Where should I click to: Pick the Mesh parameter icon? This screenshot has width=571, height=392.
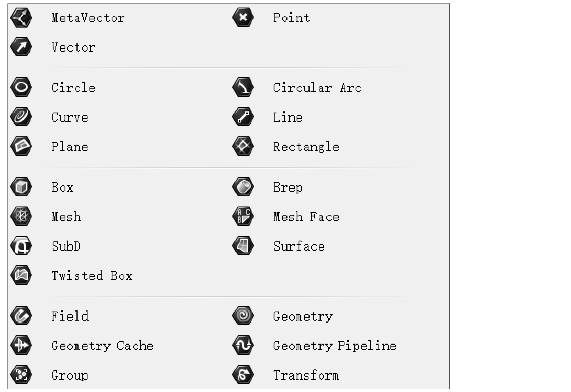tap(21, 216)
